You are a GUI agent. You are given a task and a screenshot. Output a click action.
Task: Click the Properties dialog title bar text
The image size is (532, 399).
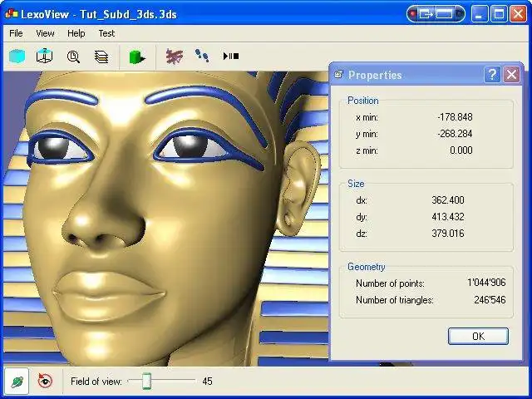tap(375, 75)
